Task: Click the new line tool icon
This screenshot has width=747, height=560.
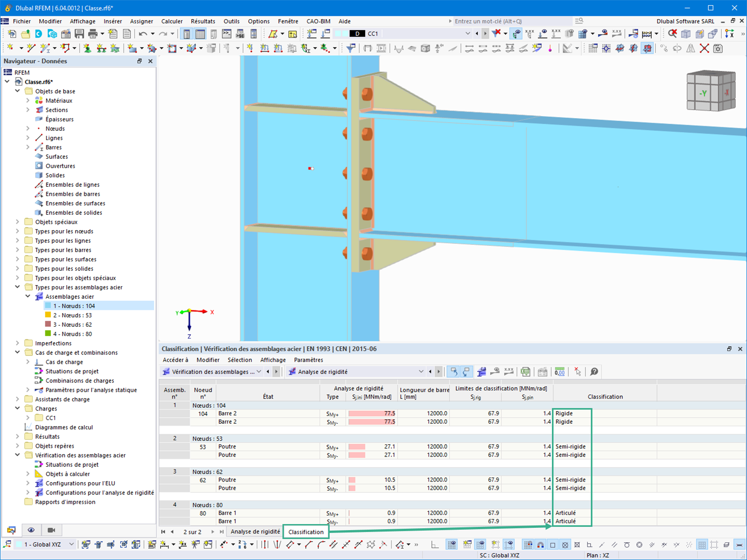Action: pos(31,48)
